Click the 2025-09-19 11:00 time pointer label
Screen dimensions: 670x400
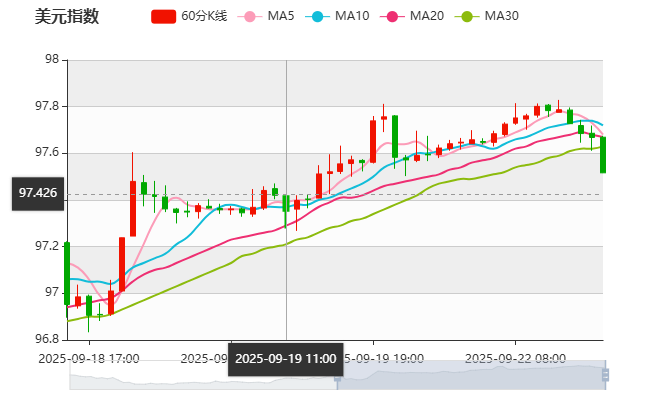tap(285, 359)
